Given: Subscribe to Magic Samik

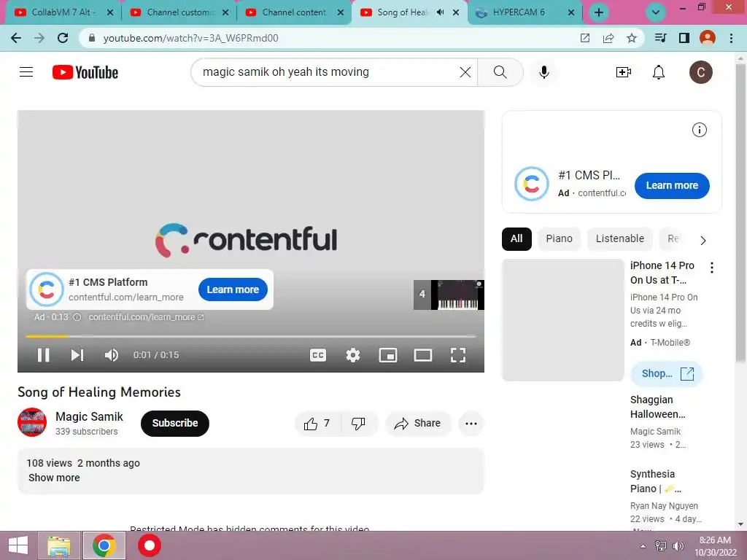Looking at the screenshot, I should pyautogui.click(x=175, y=424).
